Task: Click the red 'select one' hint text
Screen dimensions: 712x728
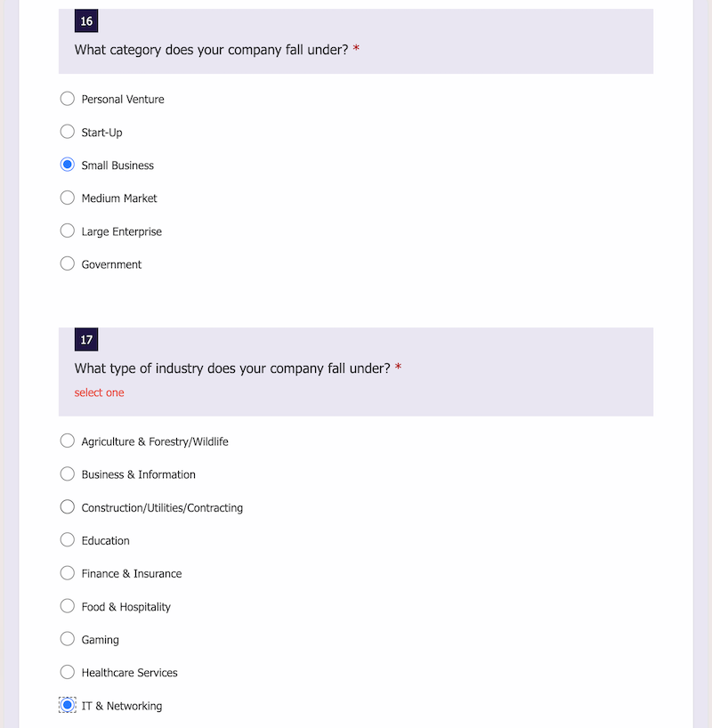Action: pyautogui.click(x=100, y=392)
